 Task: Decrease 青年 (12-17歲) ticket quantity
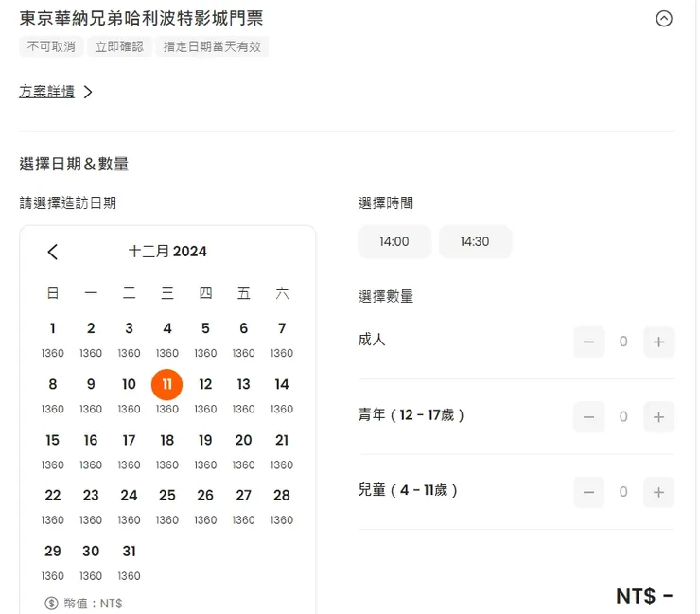588,417
